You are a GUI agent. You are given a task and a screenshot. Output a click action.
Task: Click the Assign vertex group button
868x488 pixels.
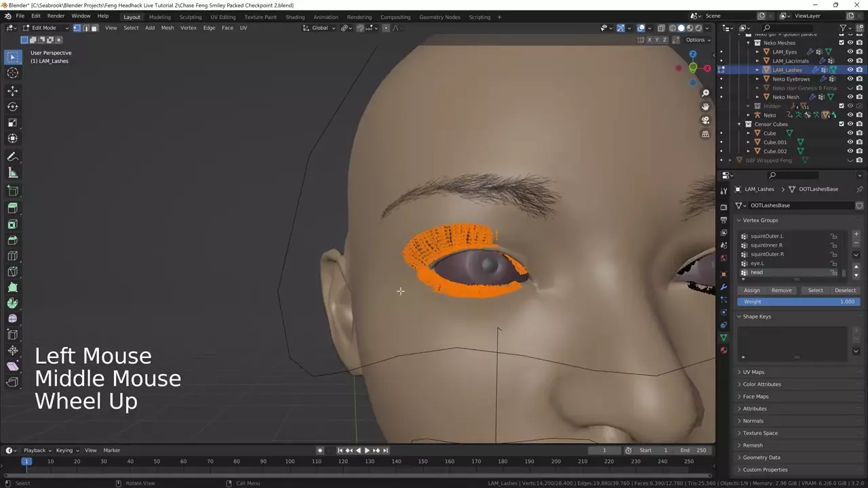(x=751, y=290)
